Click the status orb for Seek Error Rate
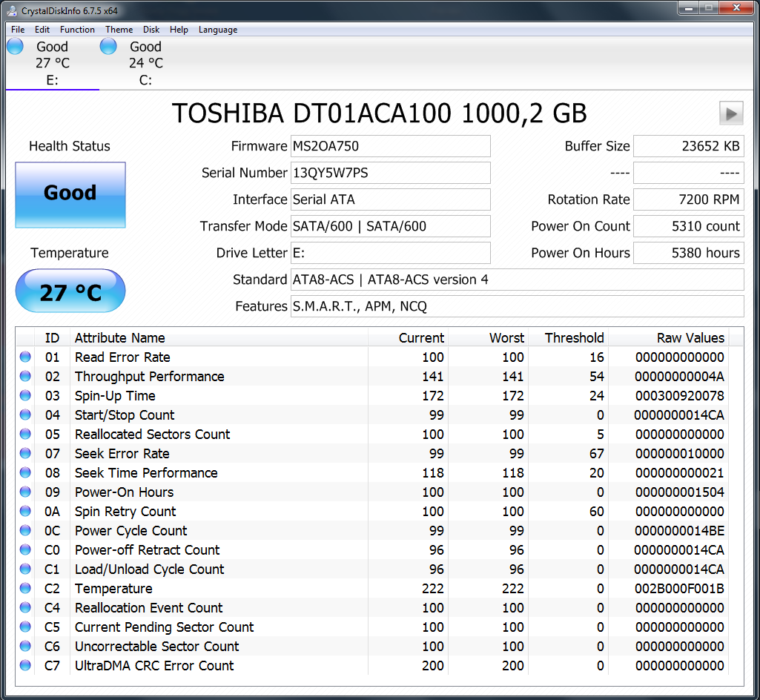 (25, 453)
